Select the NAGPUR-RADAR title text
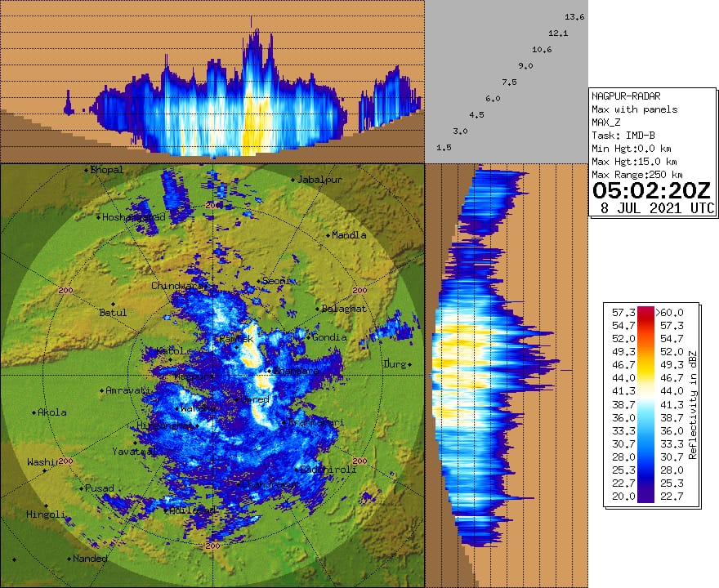Screen dimensions: 719x588 (626, 96)
